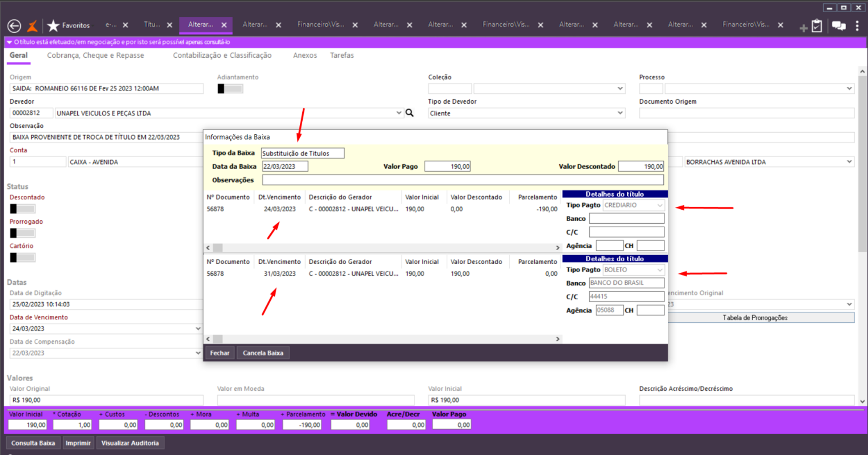Open the Data de Vencimento dropdown
868x455 pixels.
point(198,328)
